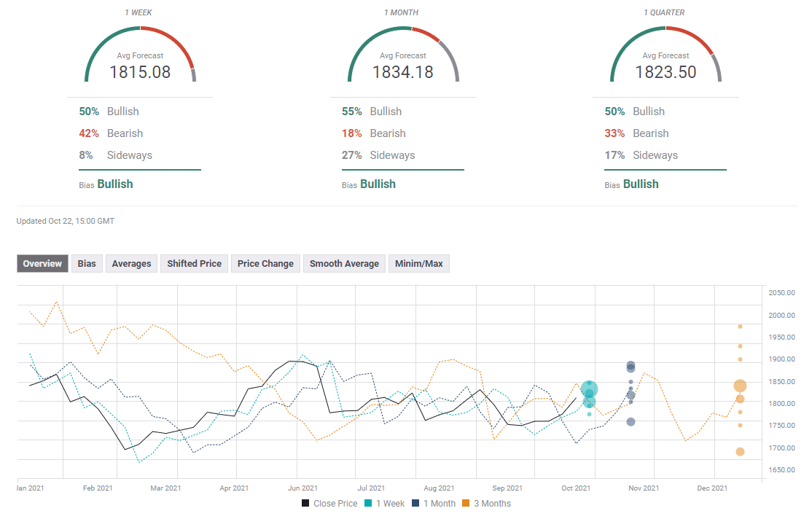Select the lowest orange bubble near 1700

point(740,451)
